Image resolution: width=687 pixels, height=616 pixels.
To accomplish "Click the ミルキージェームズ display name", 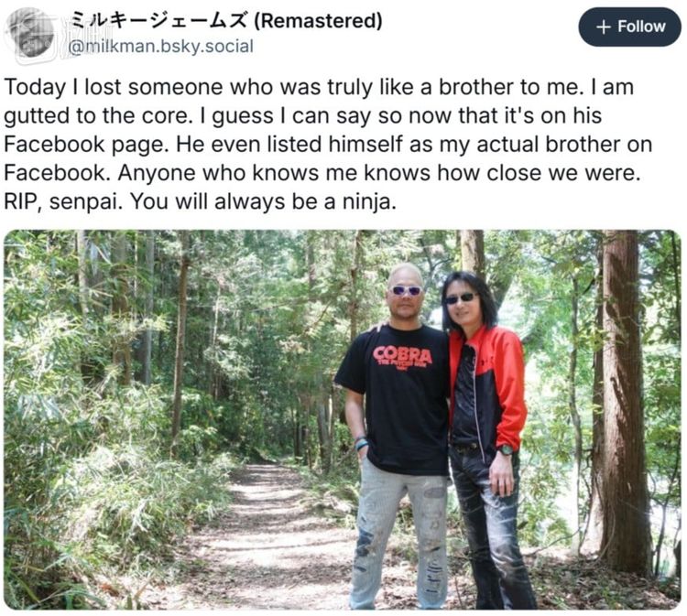I will [158, 20].
